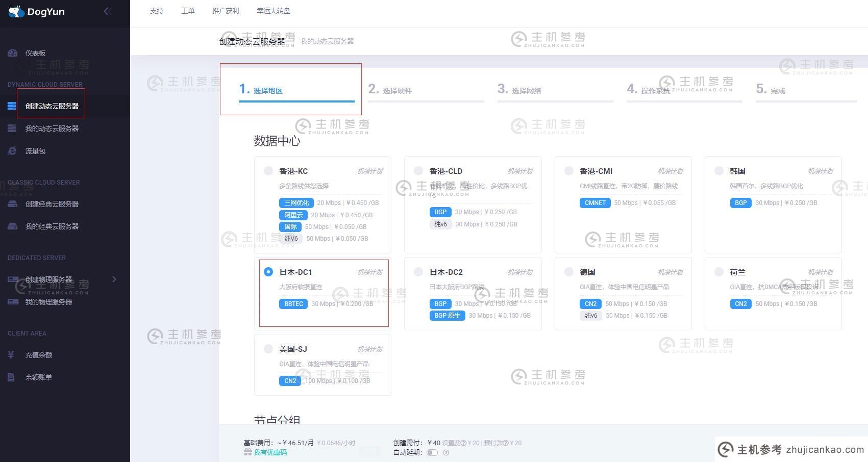Open the 幸运大转盘 top menu
Viewport: 868px width, 462px height.
(274, 11)
